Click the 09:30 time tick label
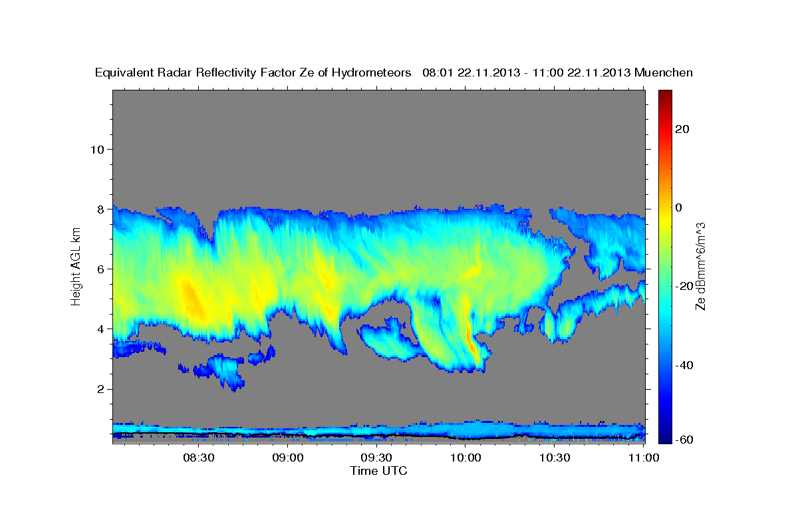The height and width of the screenshot is (532, 798). click(377, 458)
